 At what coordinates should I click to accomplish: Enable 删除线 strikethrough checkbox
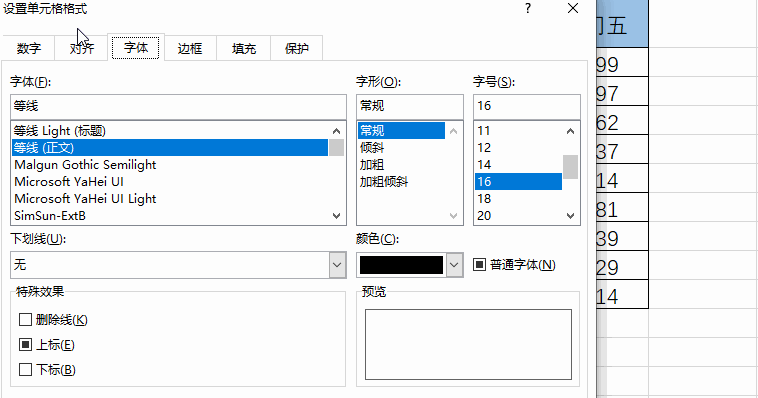pos(25,319)
